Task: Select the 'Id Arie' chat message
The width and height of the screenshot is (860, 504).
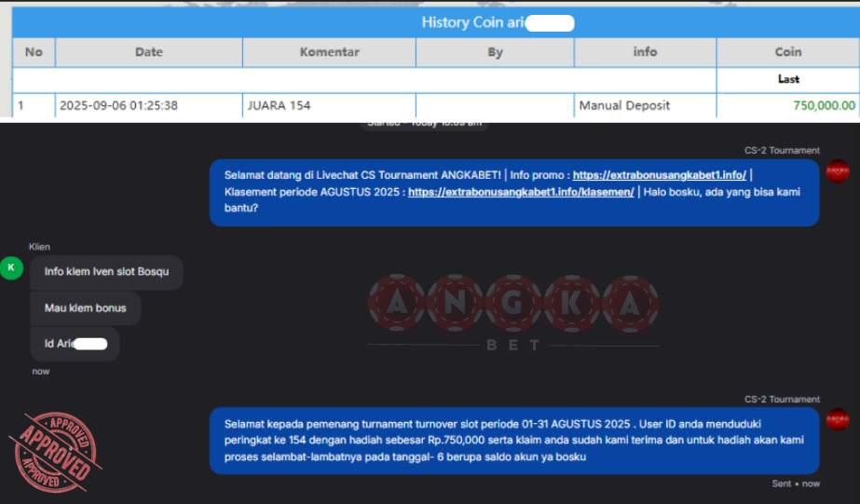Action: 75,344
